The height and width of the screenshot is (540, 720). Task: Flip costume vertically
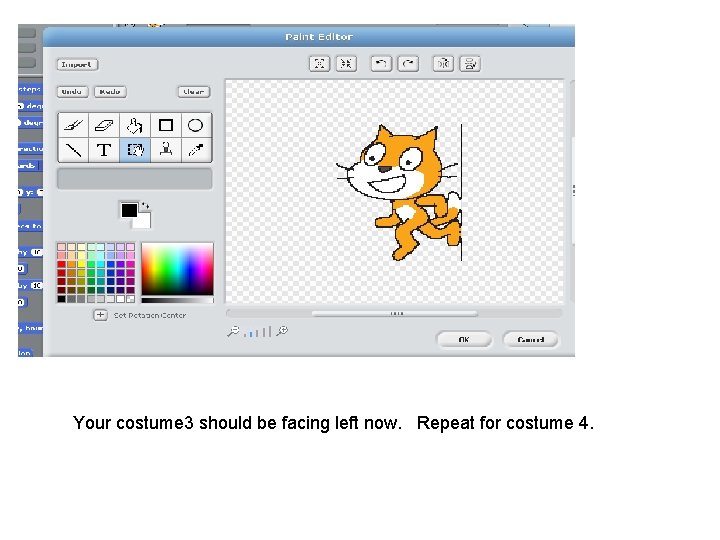click(470, 63)
